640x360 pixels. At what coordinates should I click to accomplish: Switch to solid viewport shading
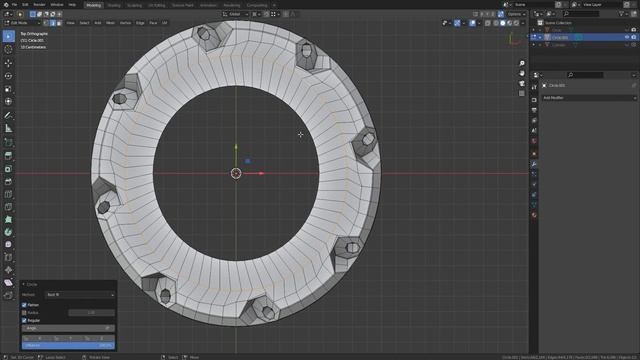tap(502, 23)
